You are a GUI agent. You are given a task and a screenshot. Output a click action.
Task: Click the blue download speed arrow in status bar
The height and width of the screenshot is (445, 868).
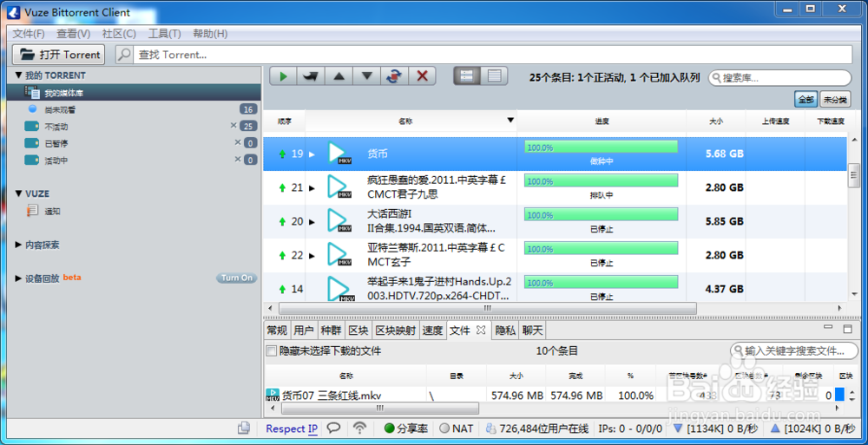[x=677, y=428]
